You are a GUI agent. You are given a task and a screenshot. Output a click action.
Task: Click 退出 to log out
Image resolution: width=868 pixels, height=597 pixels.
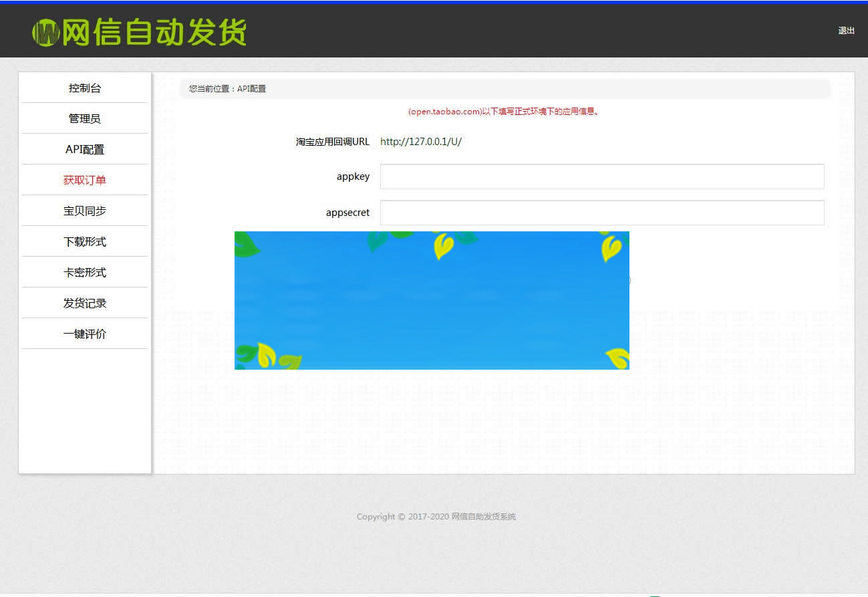[x=845, y=30]
